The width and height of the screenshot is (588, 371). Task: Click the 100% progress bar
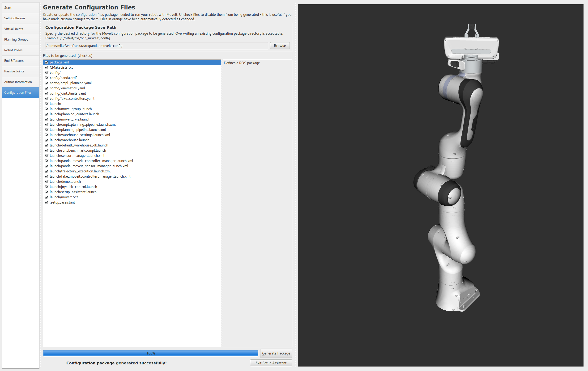pos(150,353)
